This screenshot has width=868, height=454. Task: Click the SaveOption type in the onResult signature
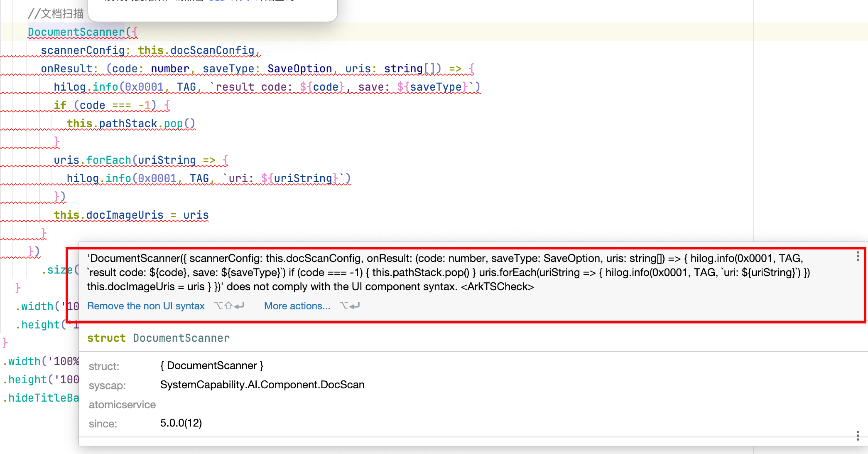[x=299, y=69]
